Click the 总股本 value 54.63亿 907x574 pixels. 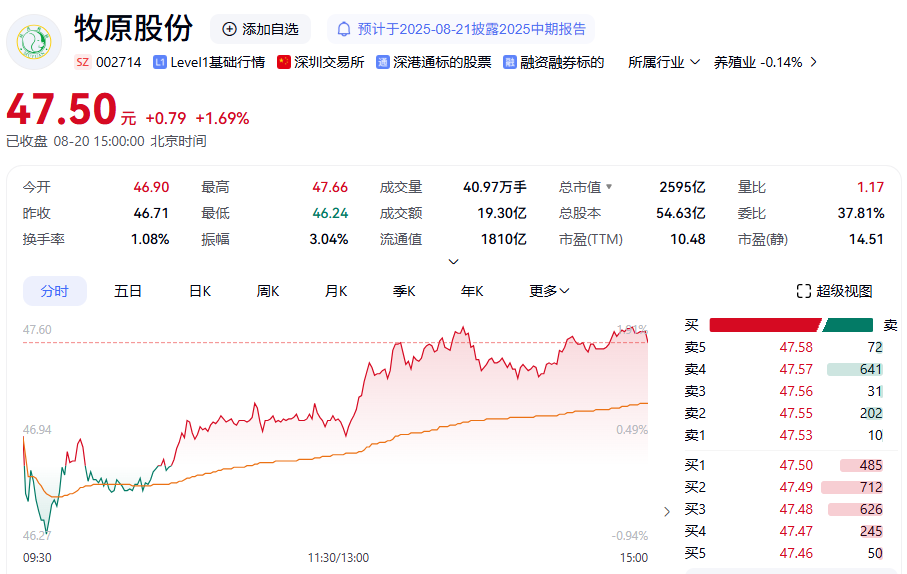coord(680,213)
